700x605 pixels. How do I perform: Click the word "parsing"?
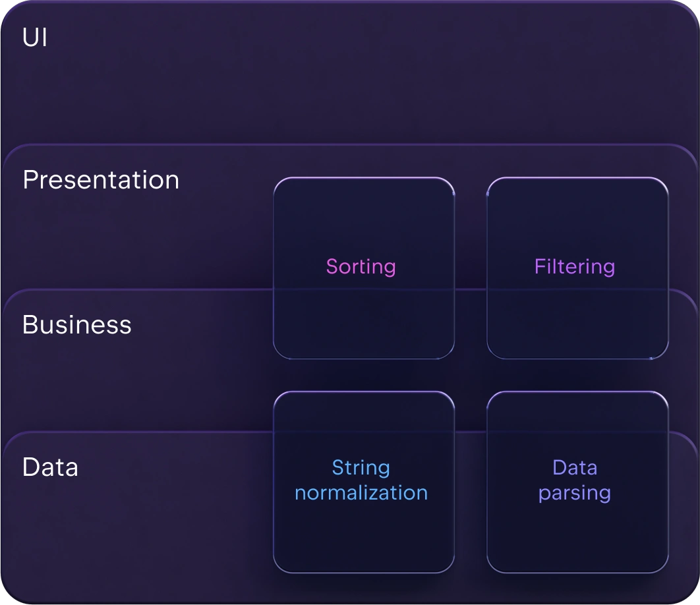click(575, 493)
